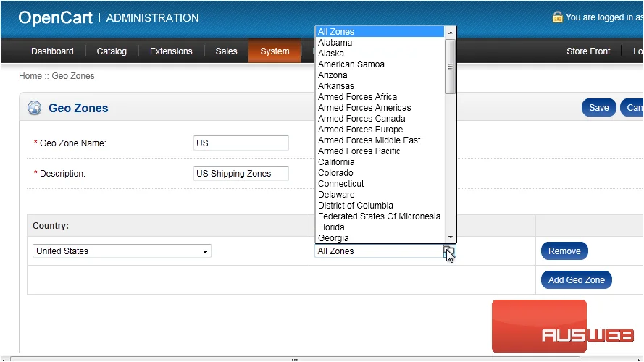644x362 pixels.
Task: Choose Armed Forces Pacific
Action: click(380, 151)
